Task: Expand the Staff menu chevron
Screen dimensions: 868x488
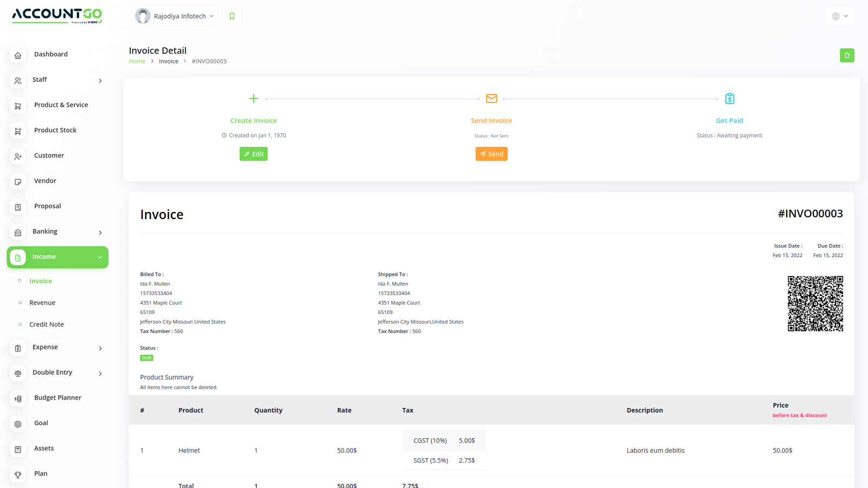Action: 100,81
